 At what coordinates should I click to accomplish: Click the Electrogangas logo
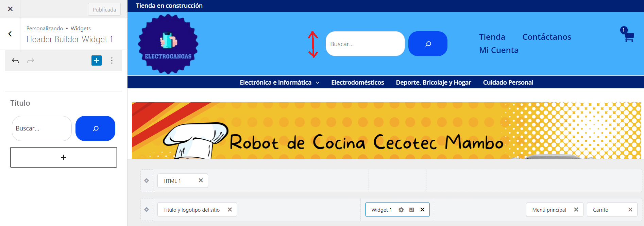click(168, 44)
